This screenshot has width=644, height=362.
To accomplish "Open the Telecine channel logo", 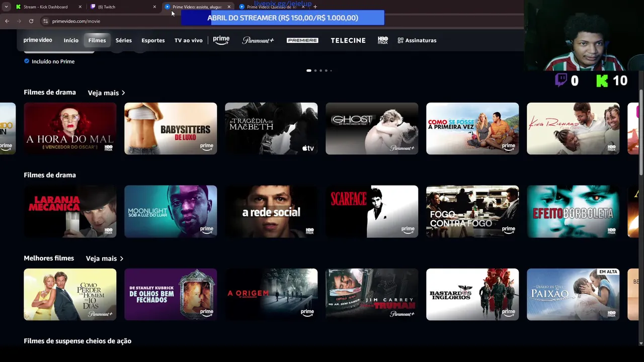I will pos(348,40).
